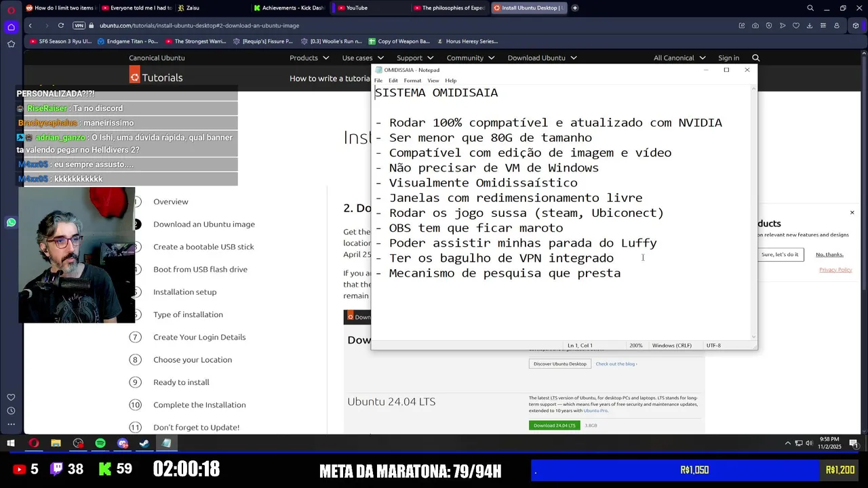The image size is (868, 488).
Task: Open Notepad Edit menu
Action: (x=393, y=81)
